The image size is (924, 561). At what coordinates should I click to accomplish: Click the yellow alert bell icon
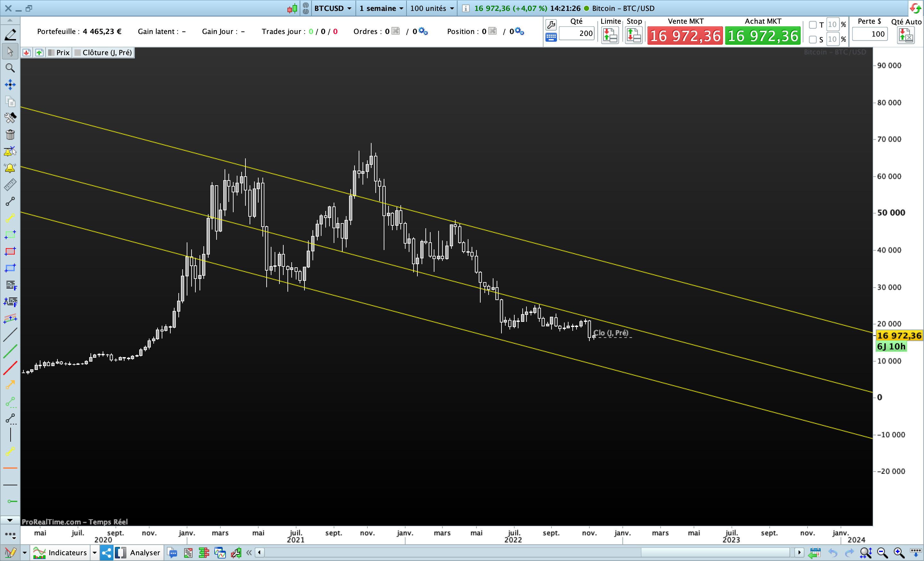10,168
